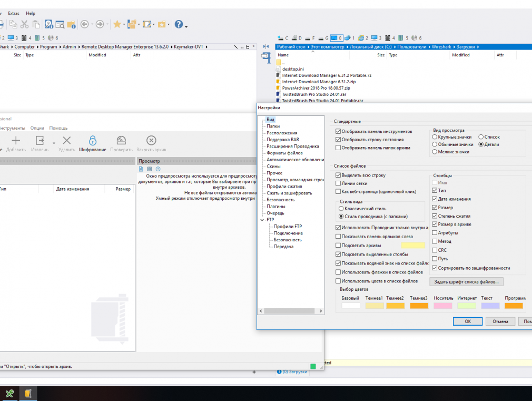This screenshot has height=401, width=532.
Task: Collapse the FTP tree node in Настройки
Action: 262,220
